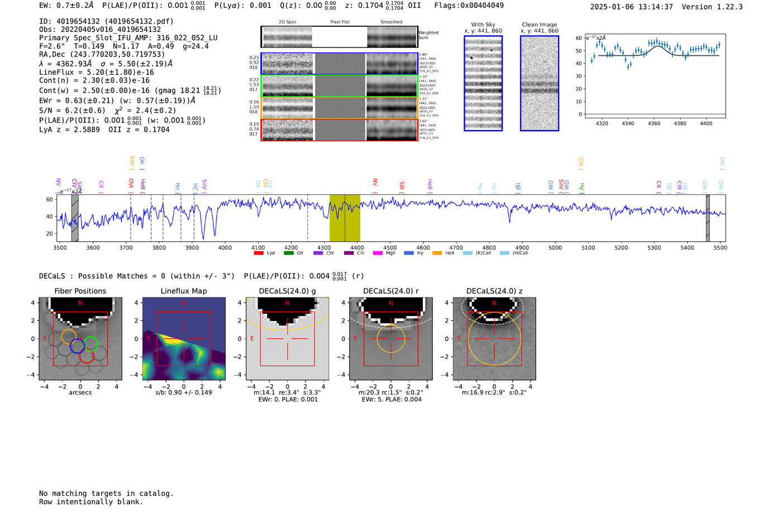Click the Lineflux Map panel
Image resolution: width=782 pixels, height=532 pixels.
click(x=184, y=338)
